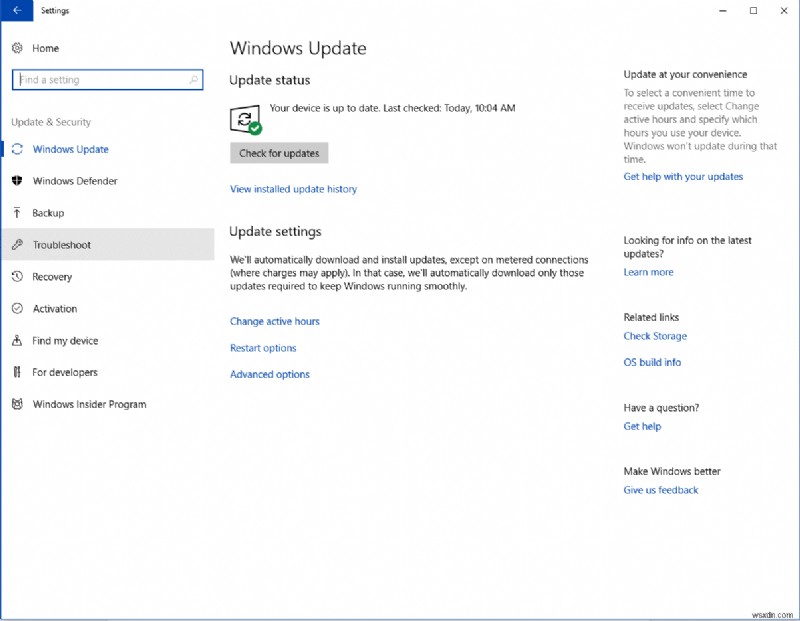Screen dimensions: 800x621
Task: Open Advanced options for updates
Action: point(270,375)
